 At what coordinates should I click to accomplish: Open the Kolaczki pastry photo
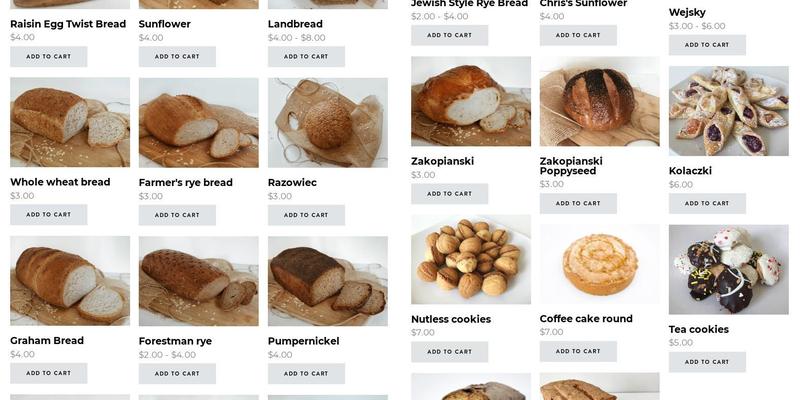(x=729, y=111)
